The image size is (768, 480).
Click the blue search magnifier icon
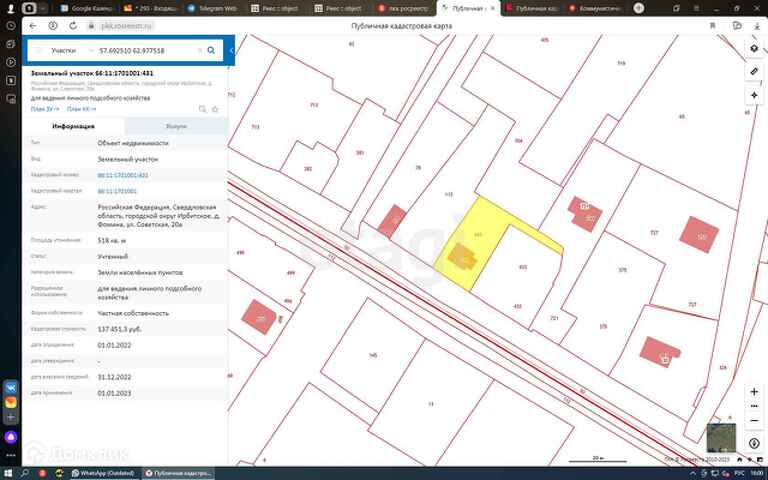click(213, 50)
